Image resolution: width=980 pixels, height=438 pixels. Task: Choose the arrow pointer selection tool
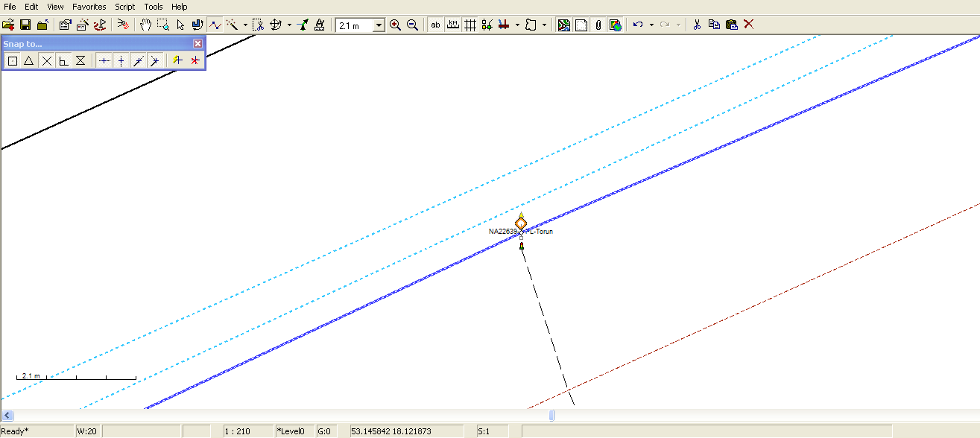pos(180,25)
